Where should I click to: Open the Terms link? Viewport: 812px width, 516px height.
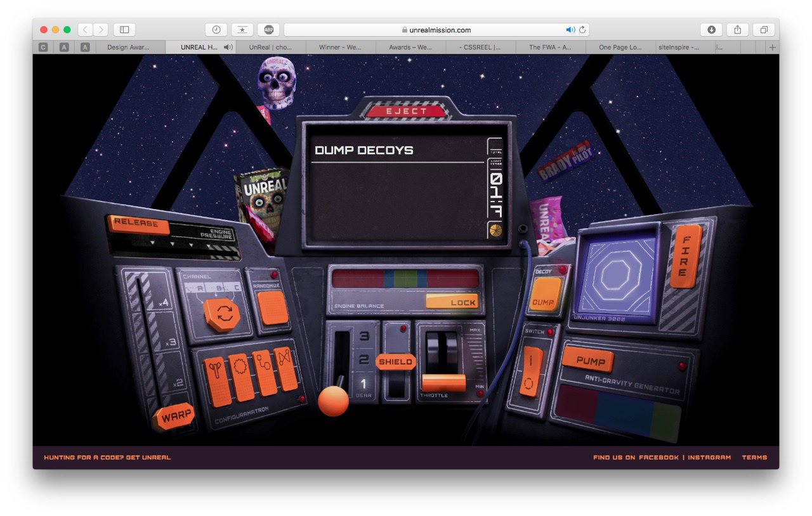754,457
